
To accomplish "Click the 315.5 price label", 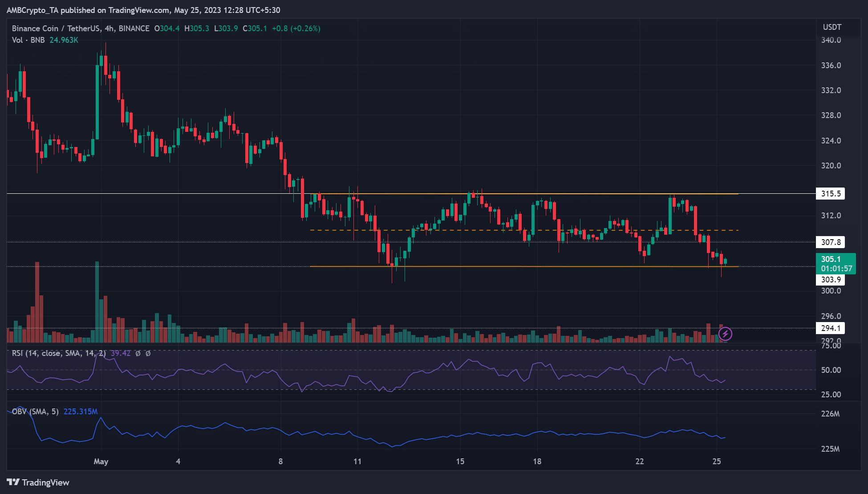I will pos(830,194).
